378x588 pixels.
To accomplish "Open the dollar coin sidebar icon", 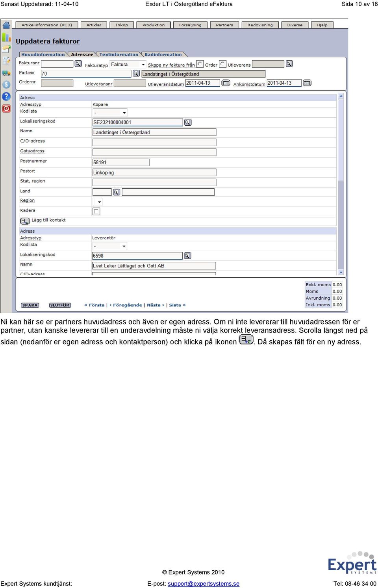I will (6, 84).
